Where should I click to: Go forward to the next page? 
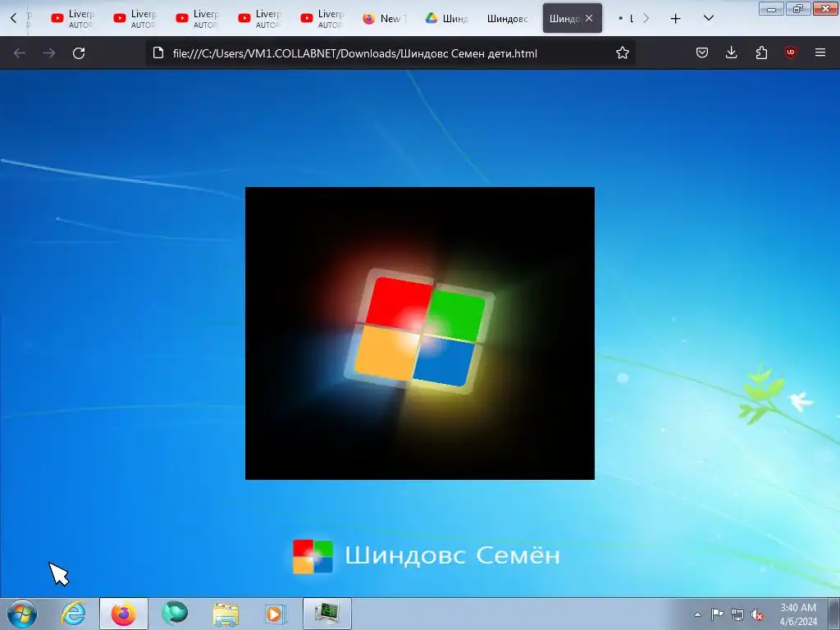click(x=49, y=53)
